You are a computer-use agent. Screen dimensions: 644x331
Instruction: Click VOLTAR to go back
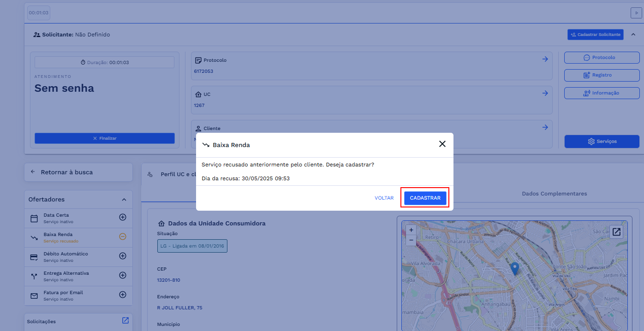(384, 198)
